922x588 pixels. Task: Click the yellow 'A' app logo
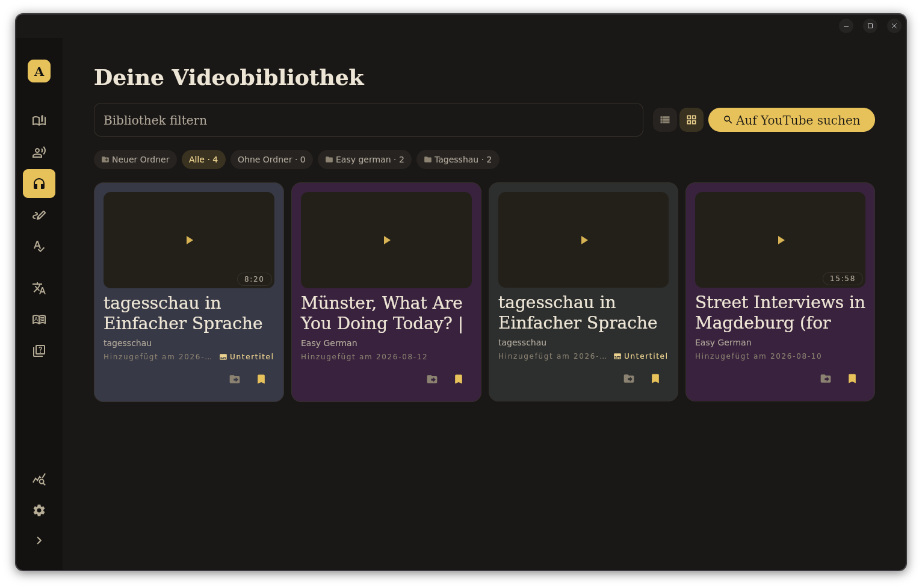click(39, 71)
